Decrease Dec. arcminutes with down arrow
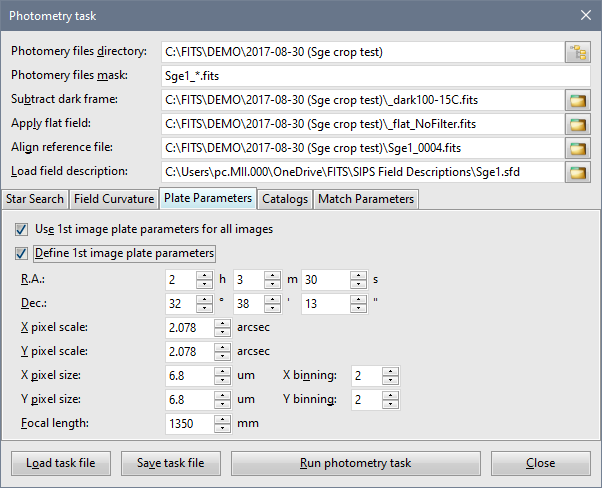This screenshot has height=488, width=602. point(273,308)
